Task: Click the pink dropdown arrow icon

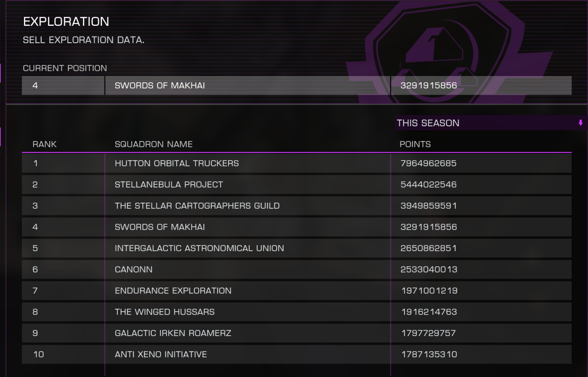Action: point(580,123)
